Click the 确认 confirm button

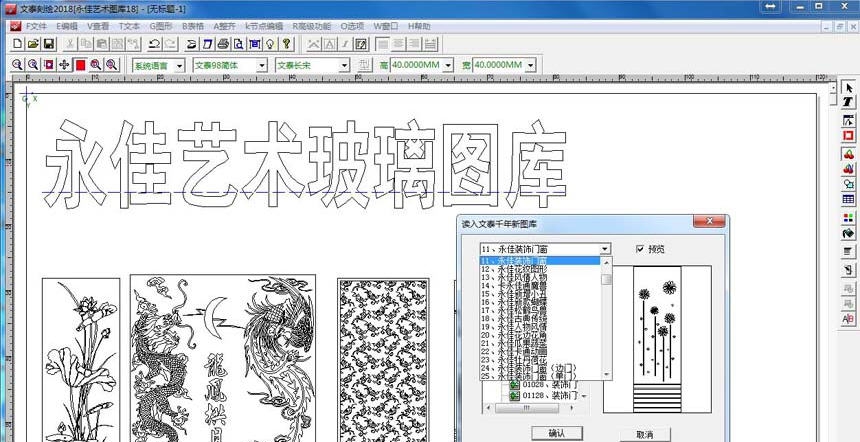557,433
